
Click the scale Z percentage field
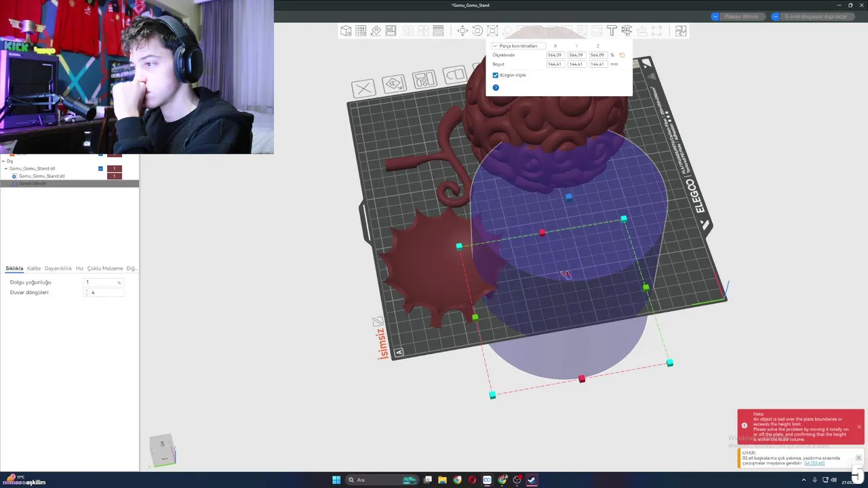(x=597, y=55)
